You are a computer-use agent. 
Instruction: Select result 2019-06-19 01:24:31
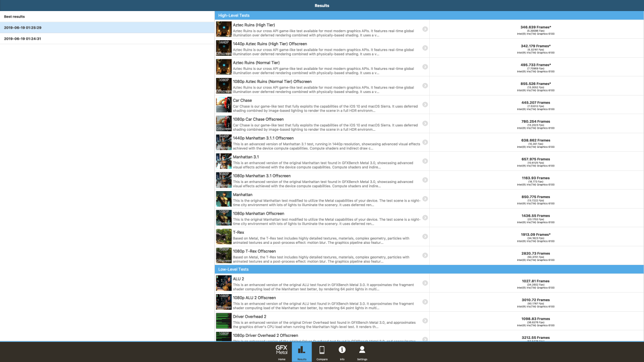click(x=107, y=39)
